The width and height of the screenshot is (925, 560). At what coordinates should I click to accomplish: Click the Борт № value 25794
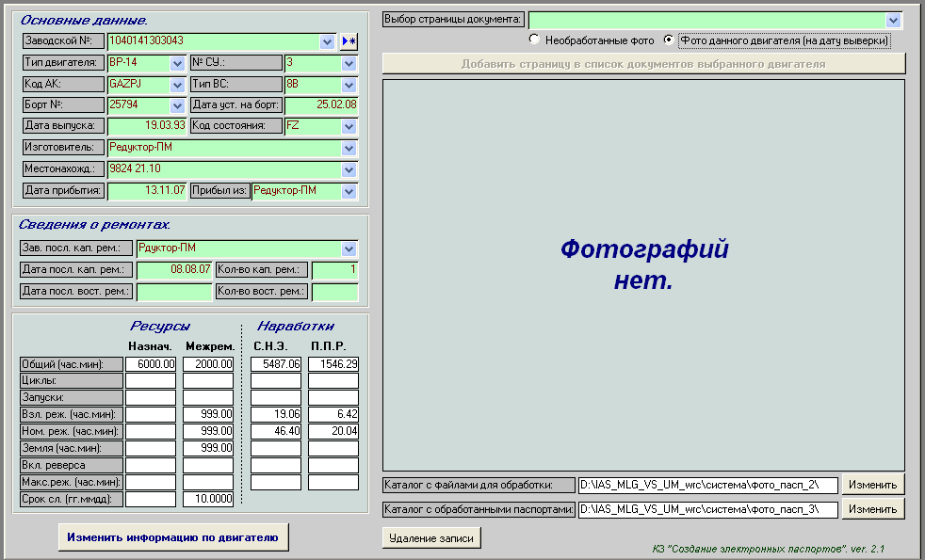pos(124,104)
